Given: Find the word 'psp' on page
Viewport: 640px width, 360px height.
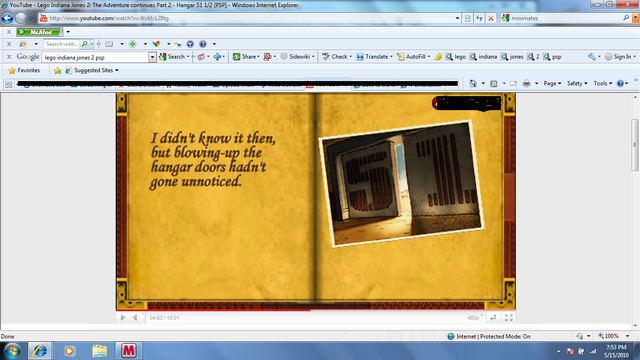Looking at the screenshot, I should 552,57.
